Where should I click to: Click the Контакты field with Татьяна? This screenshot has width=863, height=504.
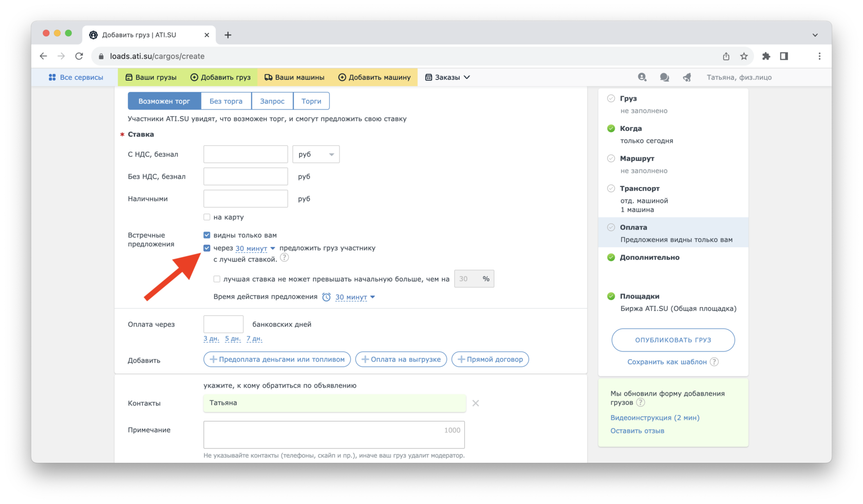(334, 403)
